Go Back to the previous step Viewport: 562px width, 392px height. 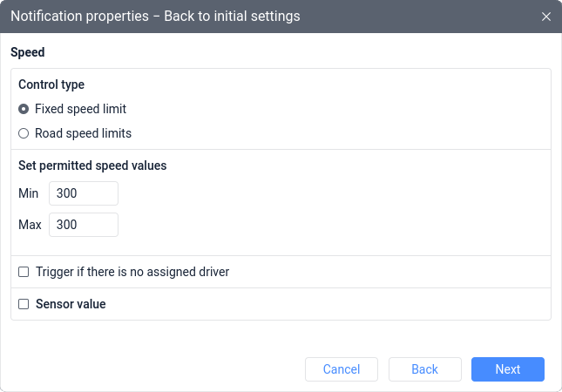pos(424,369)
